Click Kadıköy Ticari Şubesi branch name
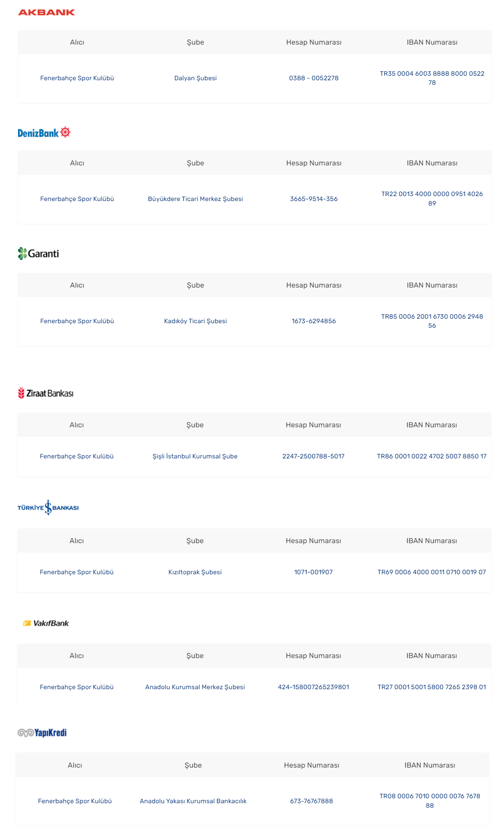 (x=195, y=321)
